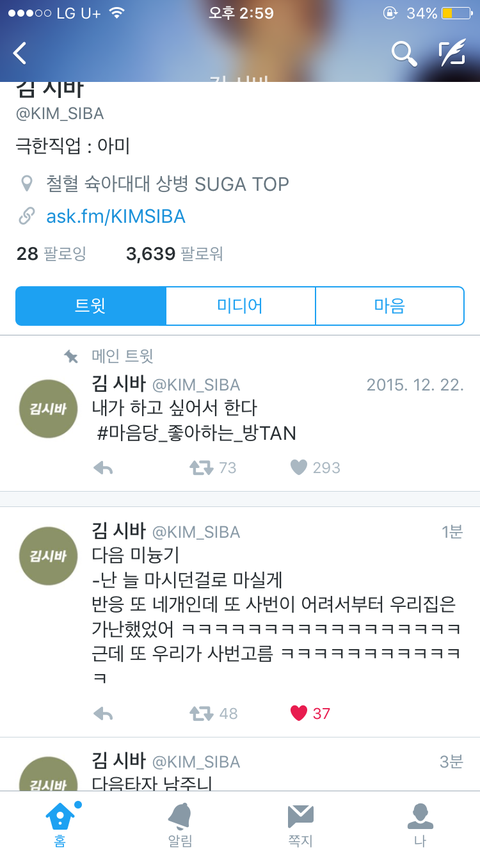
Task: Open 쪽지 messages envelope icon
Action: pos(300,824)
